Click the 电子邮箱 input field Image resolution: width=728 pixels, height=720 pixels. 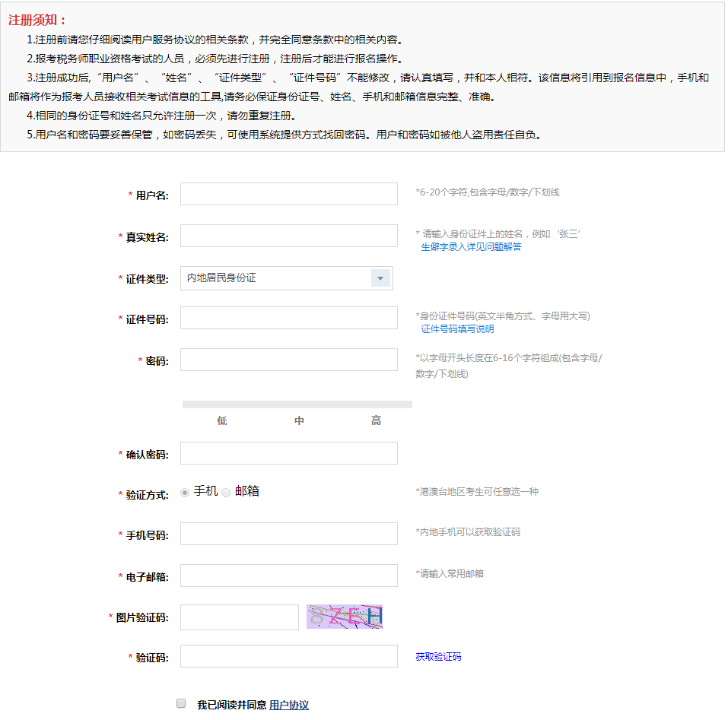288,575
